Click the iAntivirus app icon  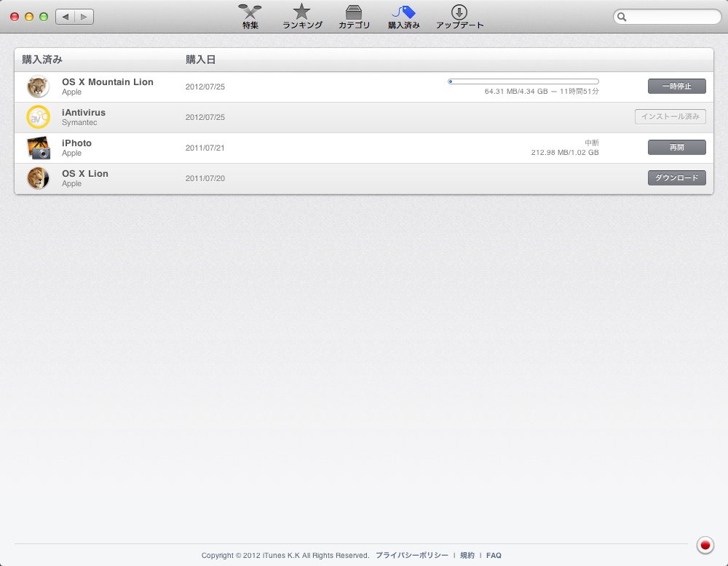click(38, 117)
